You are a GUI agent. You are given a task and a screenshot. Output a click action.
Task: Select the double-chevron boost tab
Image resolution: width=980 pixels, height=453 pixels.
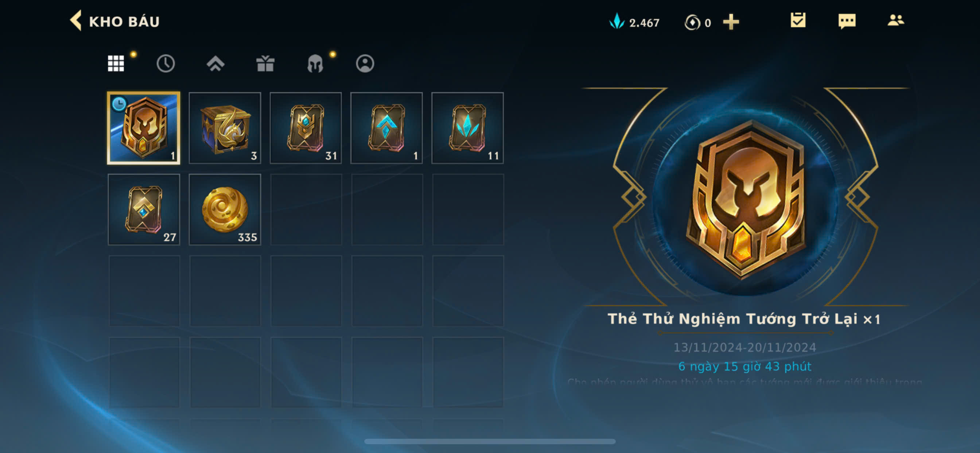click(215, 63)
